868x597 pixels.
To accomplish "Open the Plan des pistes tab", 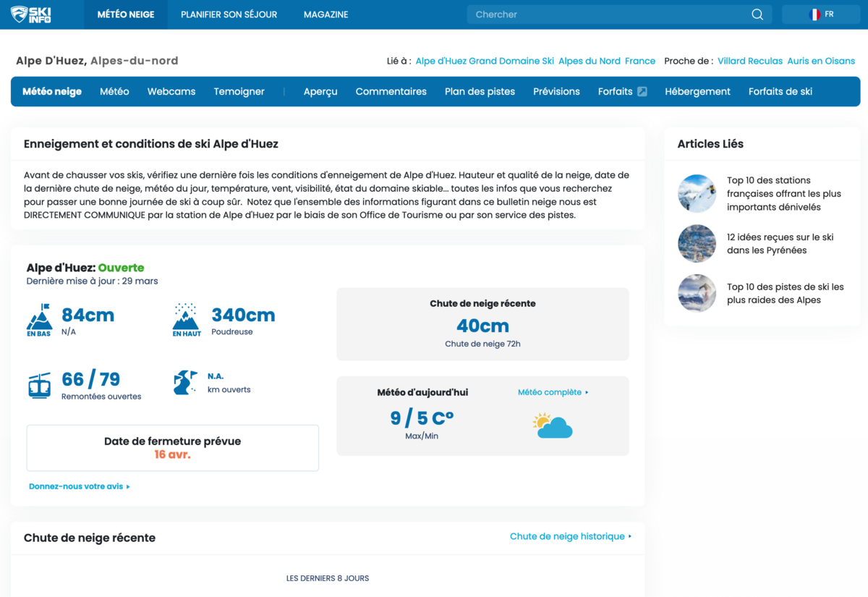I will (480, 92).
